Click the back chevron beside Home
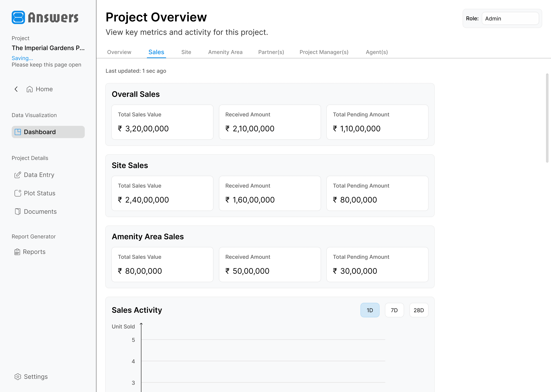This screenshot has height=392, width=551. click(16, 89)
